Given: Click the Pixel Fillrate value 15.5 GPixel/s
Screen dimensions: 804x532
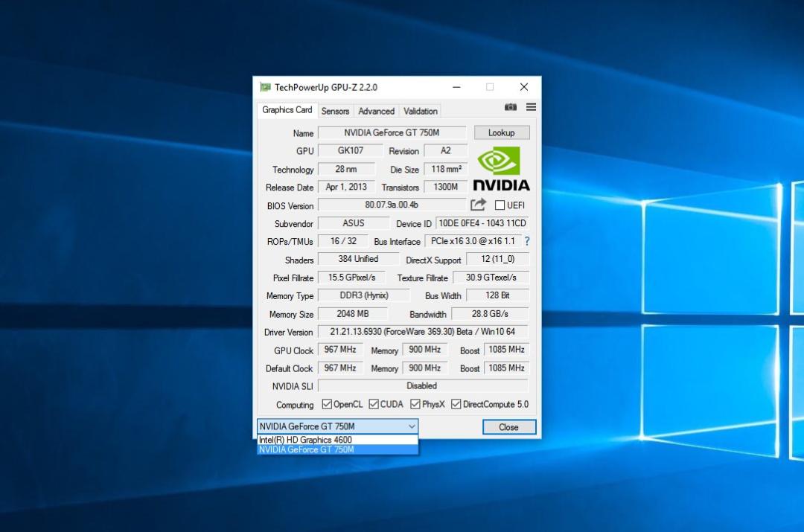Looking at the screenshot, I should coord(351,278).
